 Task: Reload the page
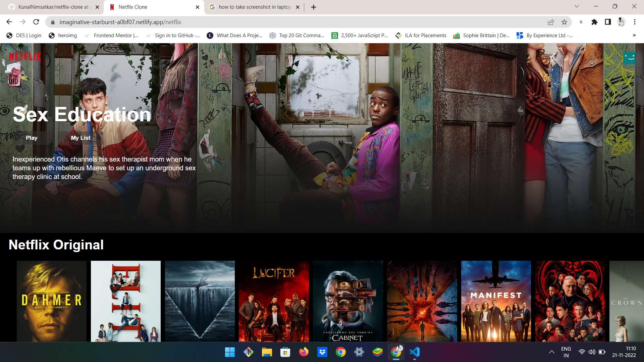coord(36,22)
